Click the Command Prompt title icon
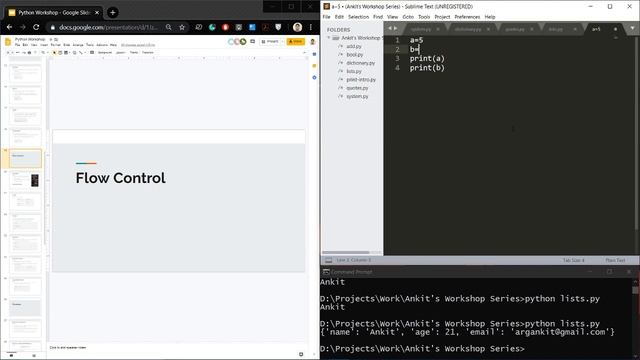The image size is (640, 360). pyautogui.click(x=326, y=272)
